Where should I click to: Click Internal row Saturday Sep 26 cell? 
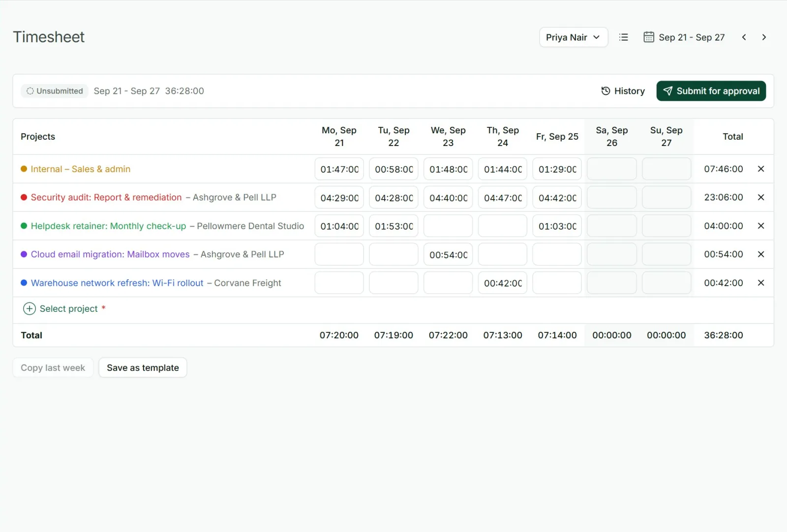pos(612,169)
